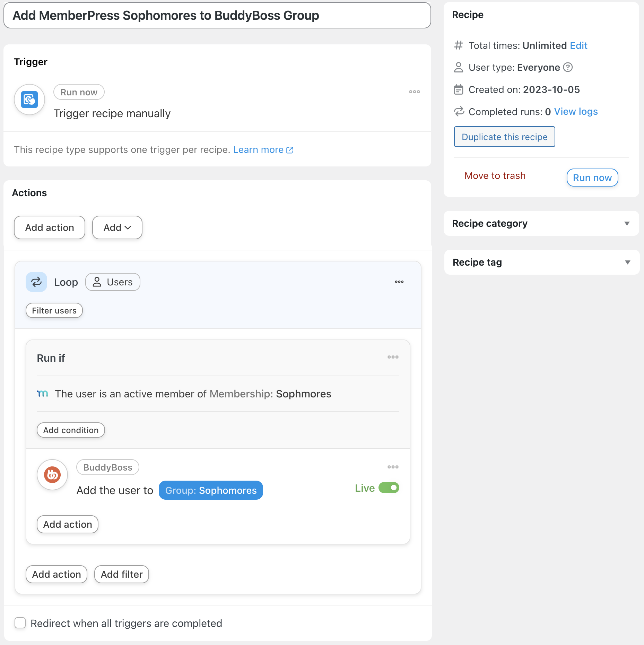Screen dimensions: 644x645
Task: Click the Loop arrows icon
Action: (x=36, y=282)
